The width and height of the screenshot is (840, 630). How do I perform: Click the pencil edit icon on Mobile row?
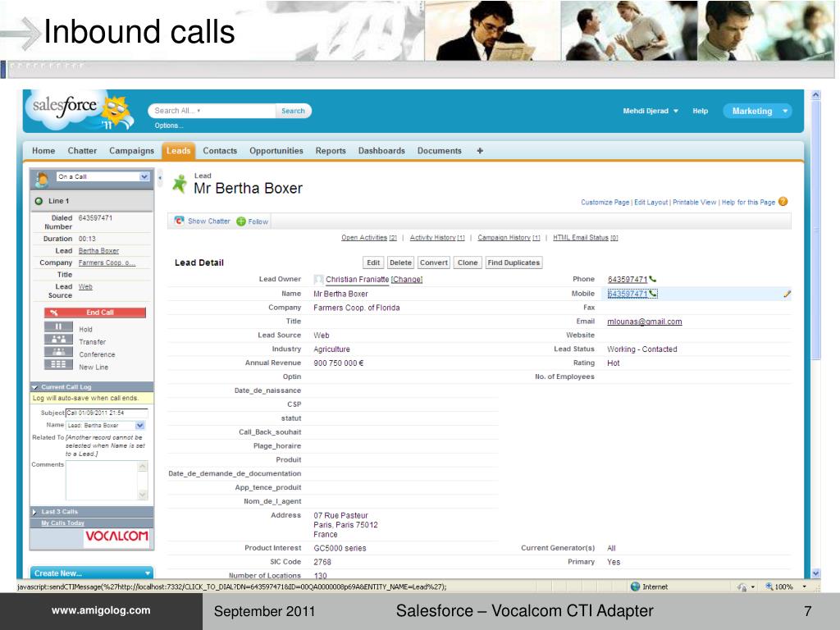point(787,294)
